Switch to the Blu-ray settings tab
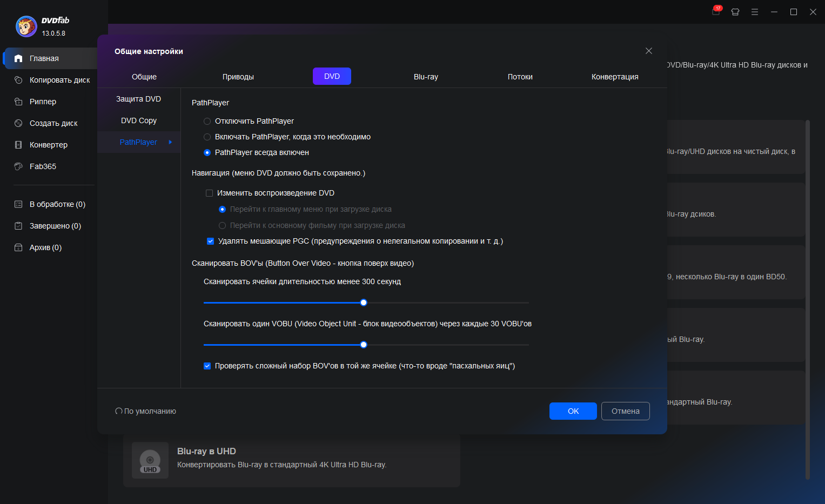 coord(426,77)
